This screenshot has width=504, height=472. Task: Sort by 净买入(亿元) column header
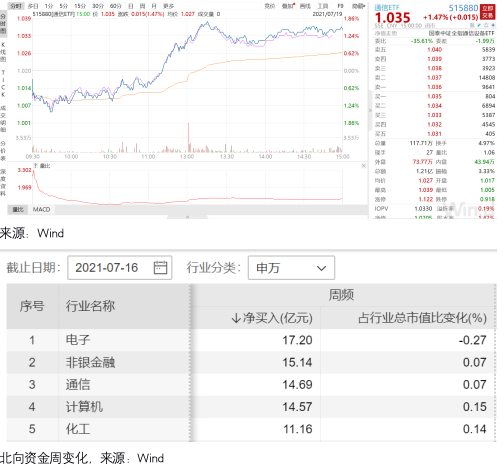272,318
